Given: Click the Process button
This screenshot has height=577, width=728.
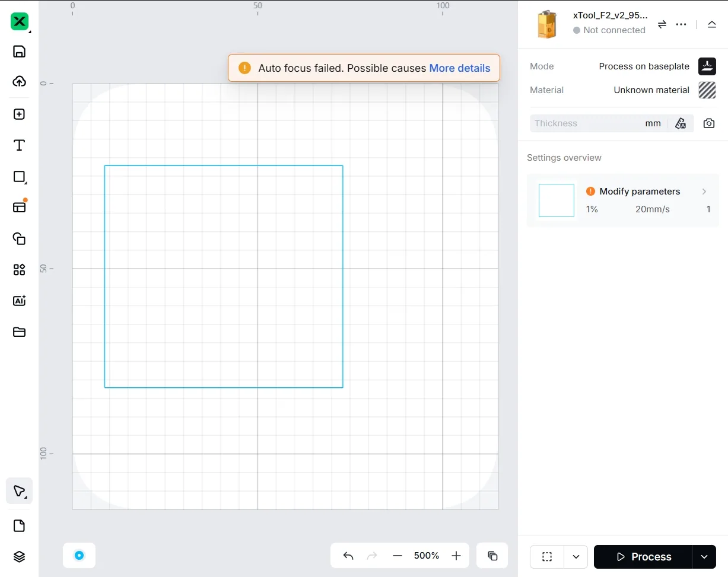Looking at the screenshot, I should pos(643,557).
